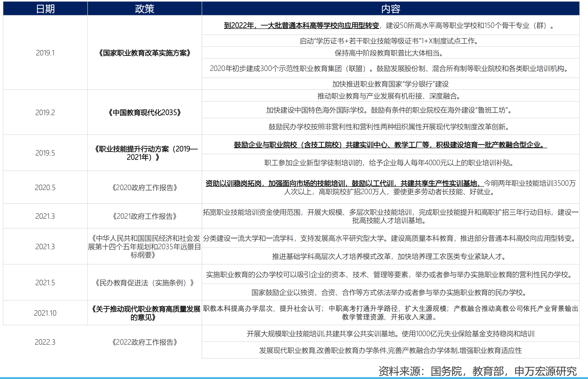Click the 日期 column header
This screenshot has height=380, width=588.
(x=45, y=9)
